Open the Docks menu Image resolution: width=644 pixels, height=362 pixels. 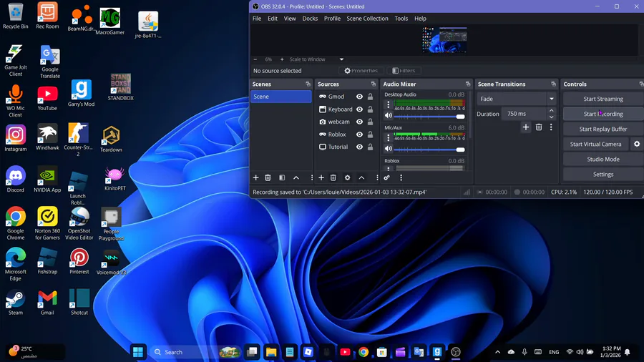(x=310, y=19)
